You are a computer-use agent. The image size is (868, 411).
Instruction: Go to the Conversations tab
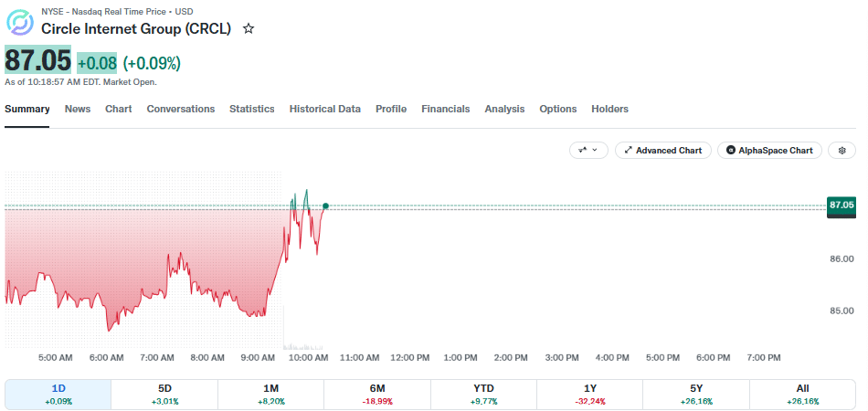point(181,109)
